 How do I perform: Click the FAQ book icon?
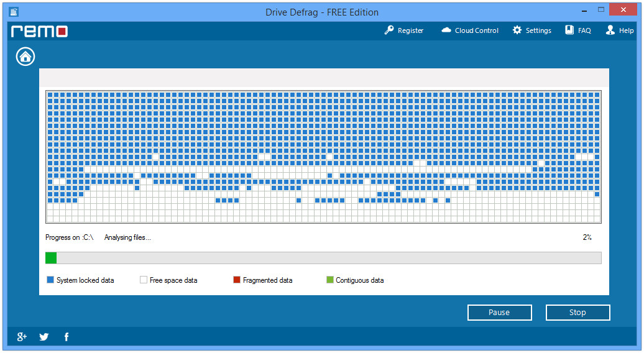tap(569, 30)
